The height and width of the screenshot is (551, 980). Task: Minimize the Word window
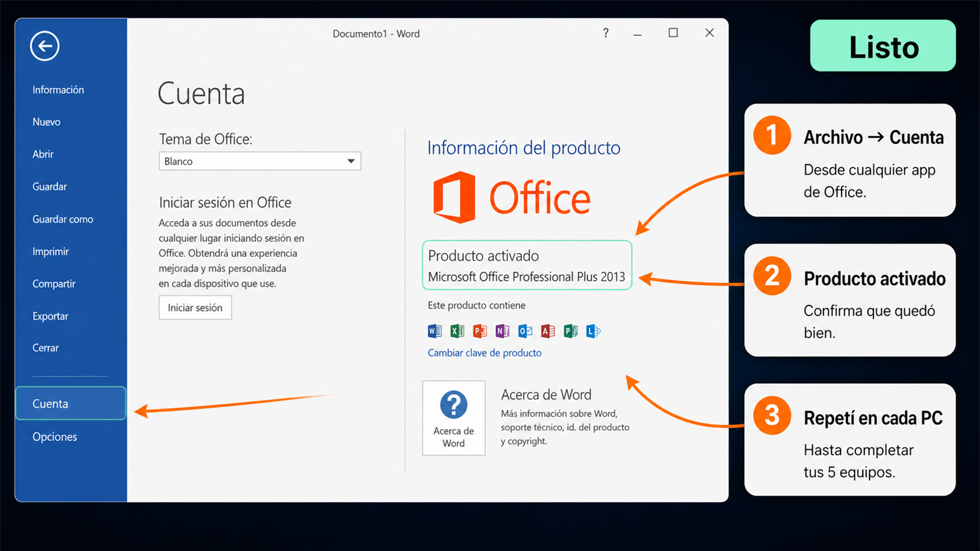coord(637,33)
